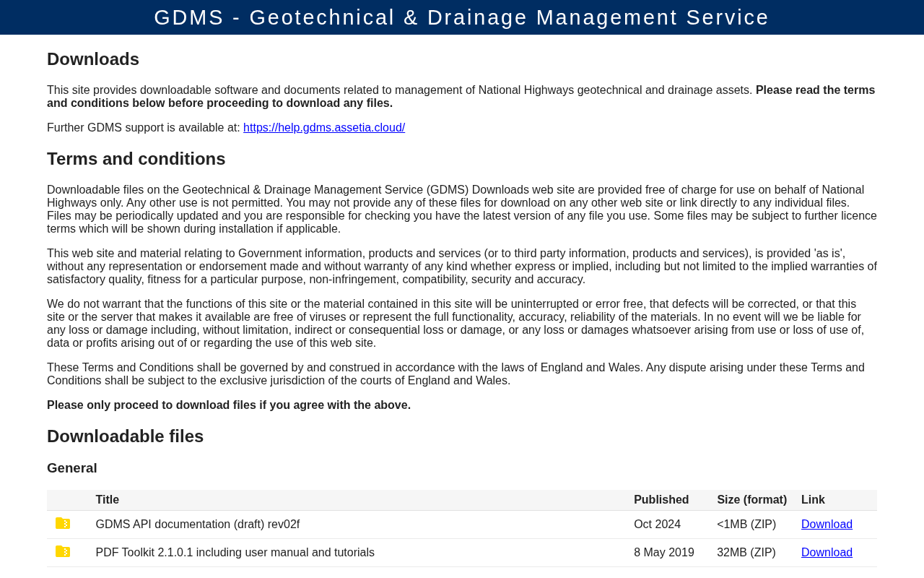Click the Title column header
This screenshot has height=578, width=924.
108,500
